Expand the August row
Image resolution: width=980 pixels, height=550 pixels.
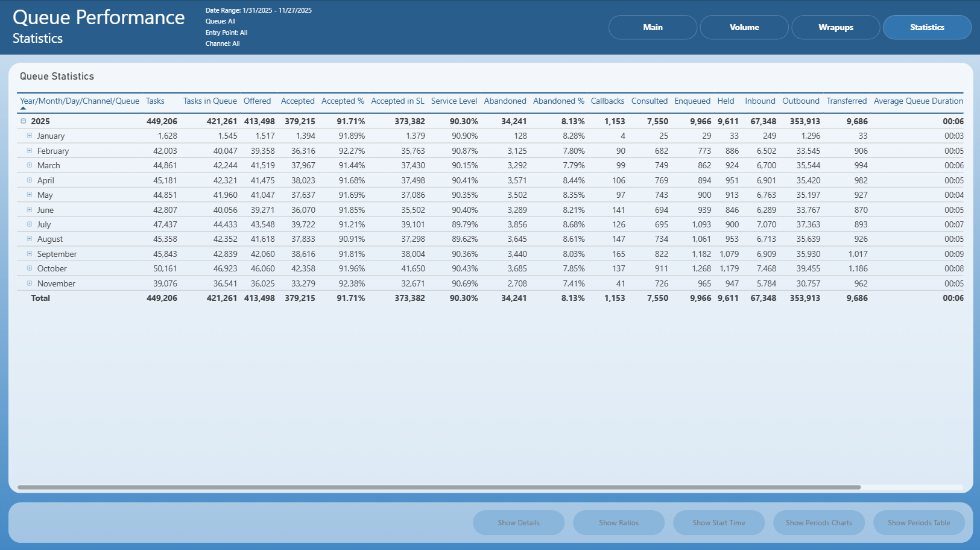click(x=29, y=239)
